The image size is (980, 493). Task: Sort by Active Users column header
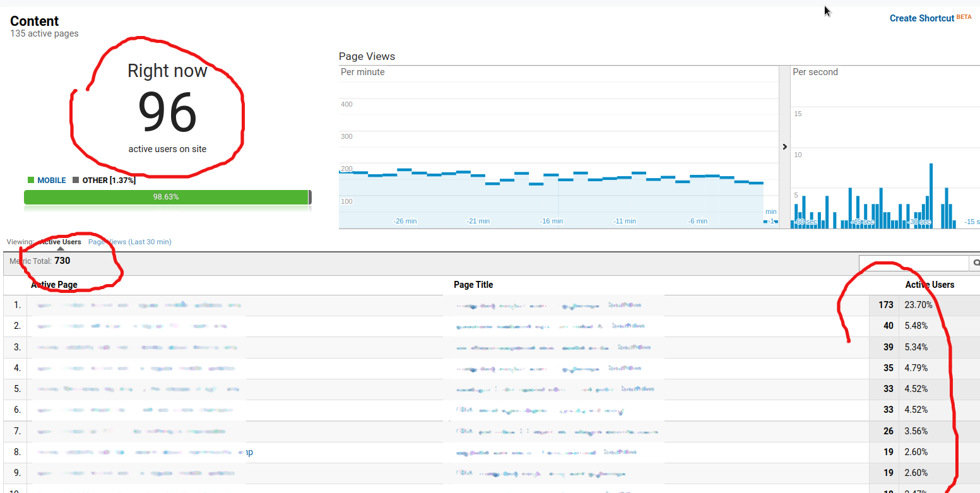pos(929,285)
